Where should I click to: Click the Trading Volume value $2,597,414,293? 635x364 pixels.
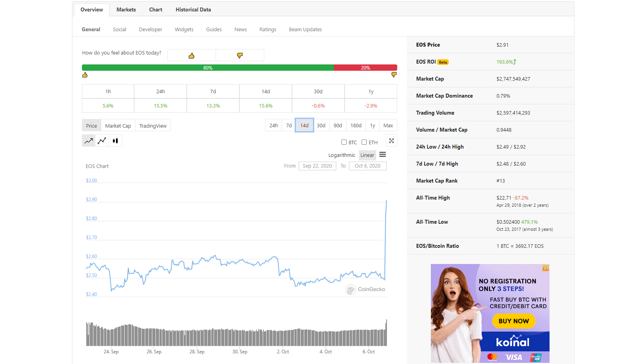(513, 113)
